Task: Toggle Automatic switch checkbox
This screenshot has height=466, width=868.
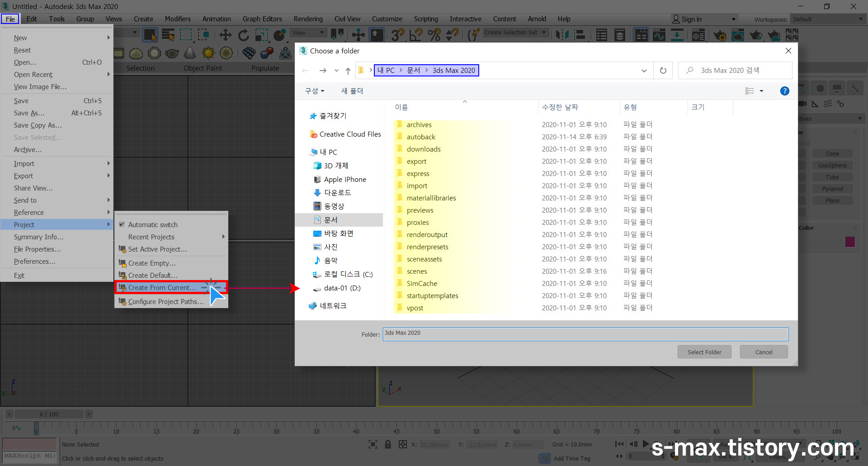Action: pos(122,224)
